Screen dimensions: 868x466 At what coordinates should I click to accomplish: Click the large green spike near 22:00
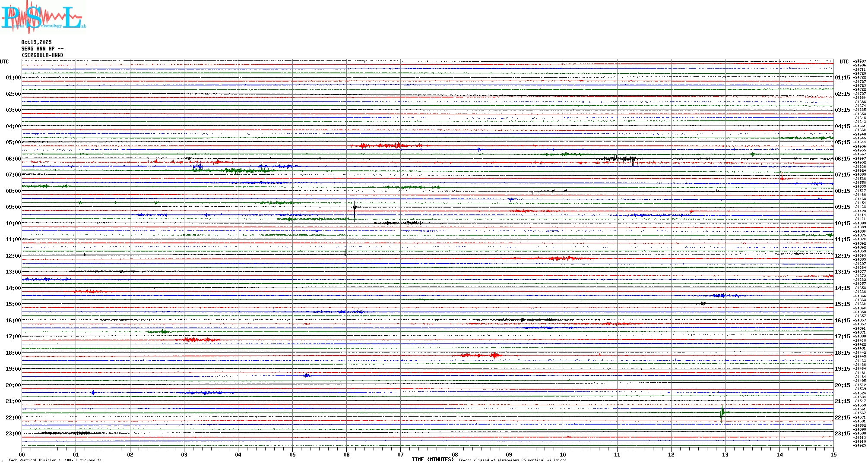pyautogui.click(x=721, y=413)
